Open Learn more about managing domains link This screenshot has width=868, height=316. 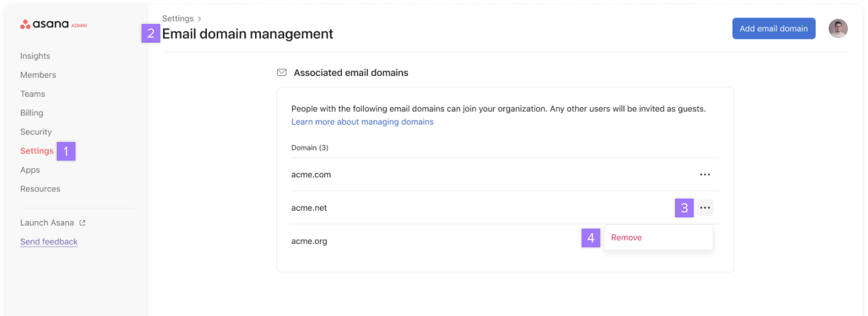pos(362,122)
